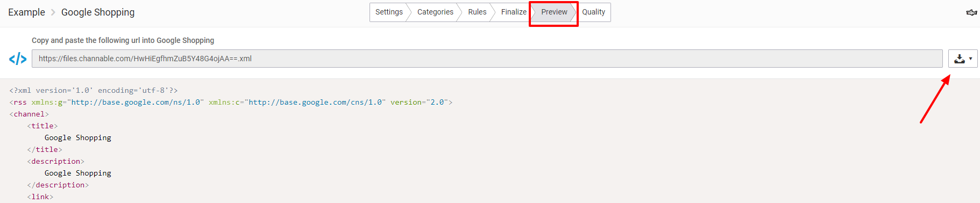Click the download feed icon button
Screen dimensions: 980x203
[x=960, y=59]
